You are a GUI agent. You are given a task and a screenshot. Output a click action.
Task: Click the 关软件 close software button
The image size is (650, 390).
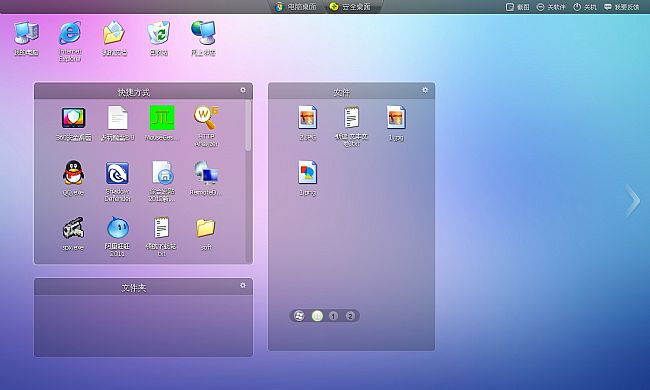pos(551,7)
